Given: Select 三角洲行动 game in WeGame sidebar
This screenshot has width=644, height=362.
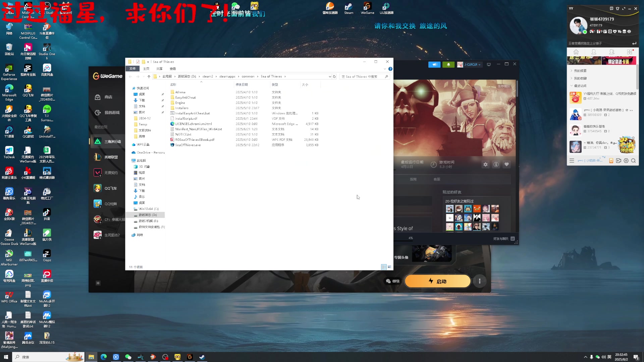Looking at the screenshot, I should point(107,141).
